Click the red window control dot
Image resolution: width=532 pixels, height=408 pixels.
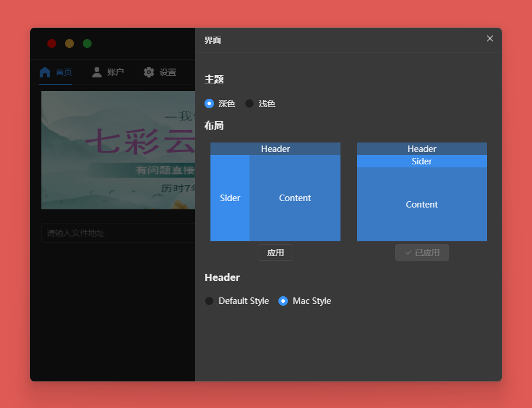(x=52, y=44)
